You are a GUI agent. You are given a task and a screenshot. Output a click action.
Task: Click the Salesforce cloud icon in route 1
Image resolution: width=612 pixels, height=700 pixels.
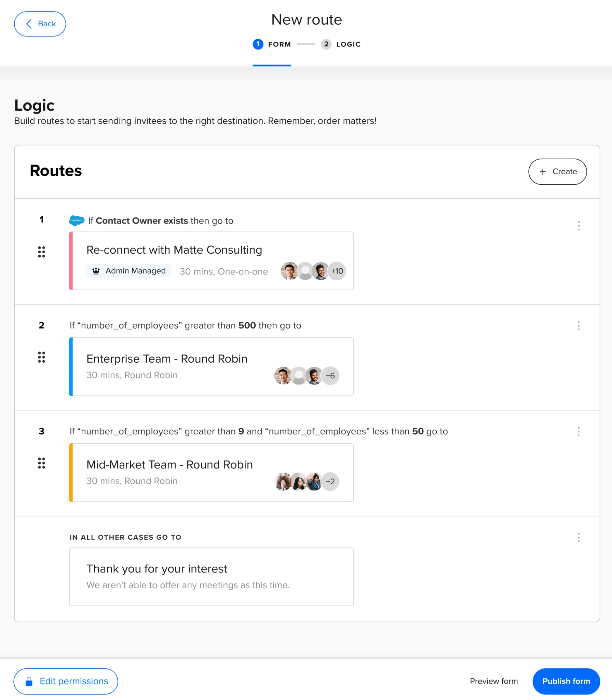click(77, 220)
